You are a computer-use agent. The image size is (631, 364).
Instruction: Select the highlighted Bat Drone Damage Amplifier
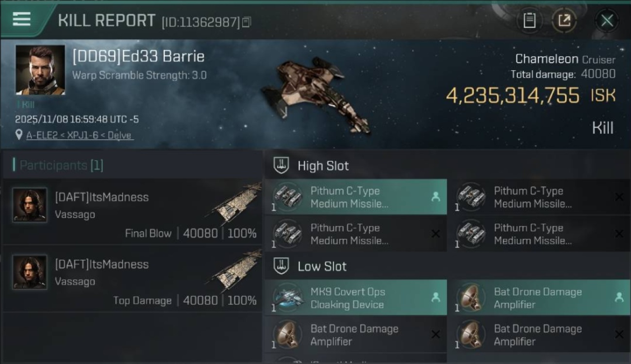539,298
